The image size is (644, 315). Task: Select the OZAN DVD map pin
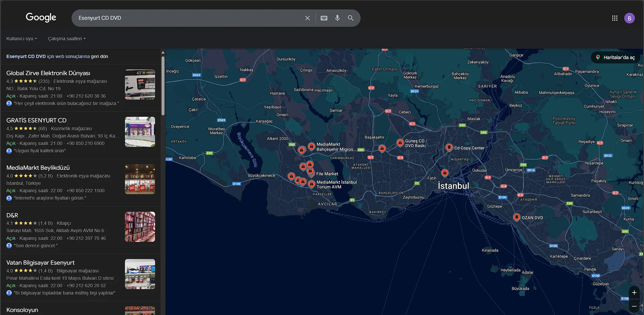click(x=516, y=217)
